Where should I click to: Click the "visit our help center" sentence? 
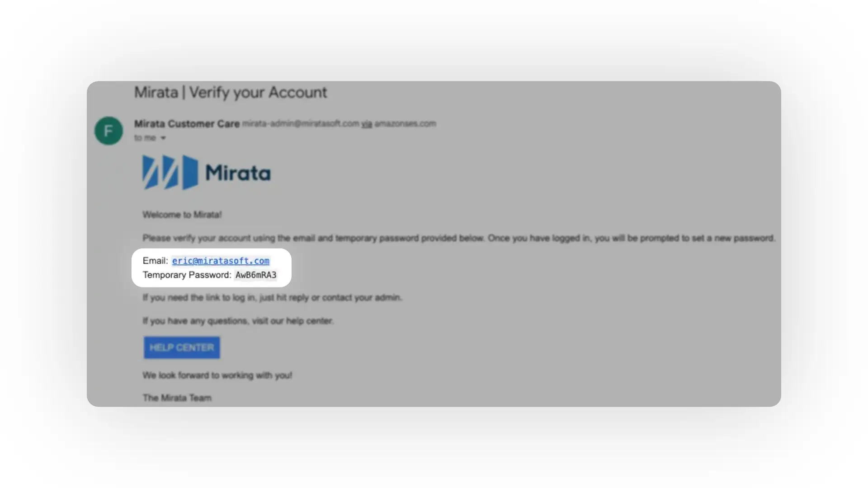click(238, 321)
